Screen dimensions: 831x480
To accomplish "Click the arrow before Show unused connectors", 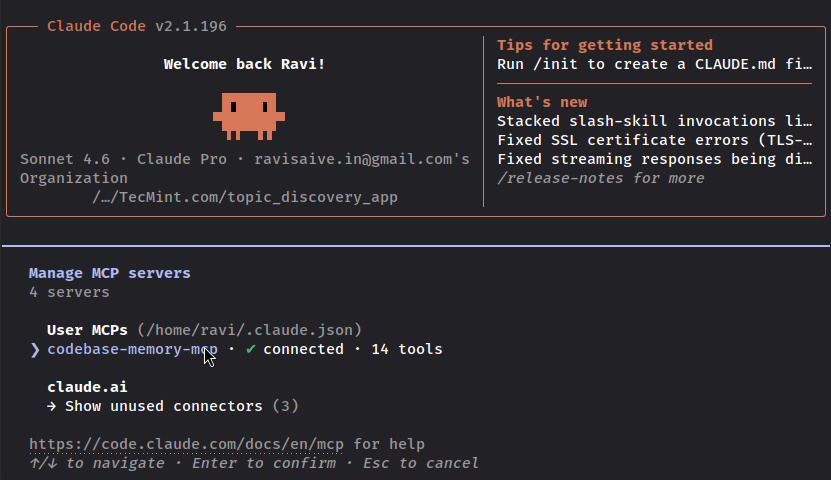I will coord(51,406).
